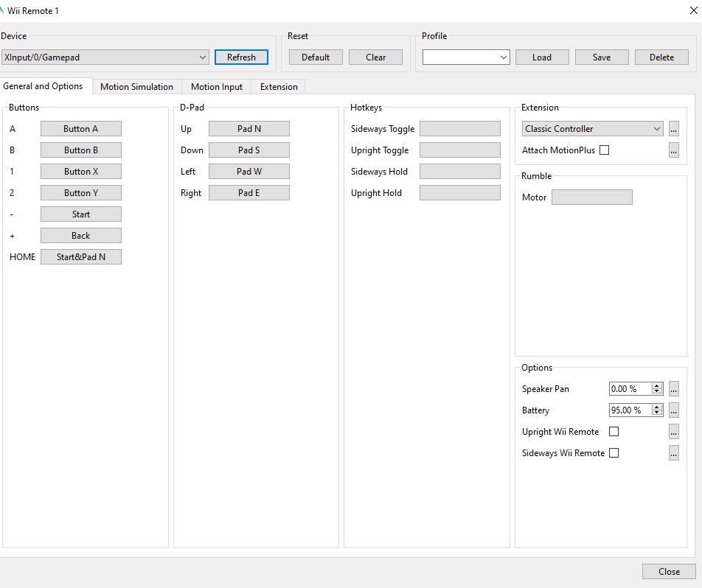Open the Classic Controller extension '...' settings button
702x588 pixels.
point(673,129)
